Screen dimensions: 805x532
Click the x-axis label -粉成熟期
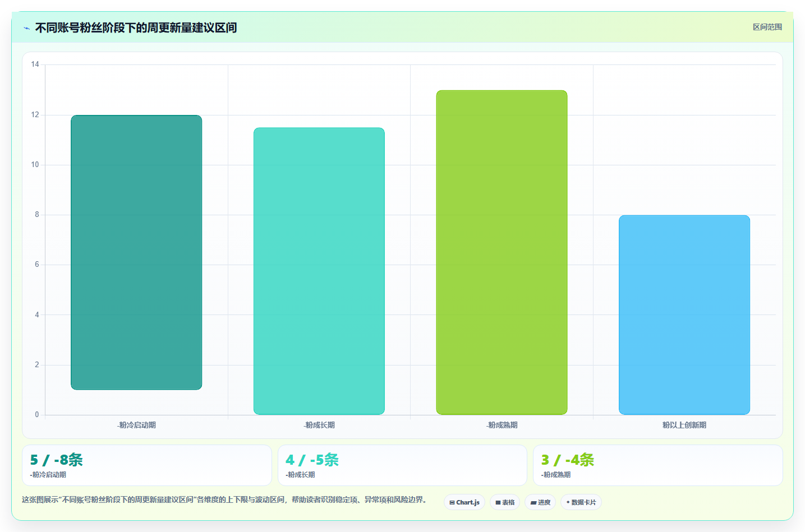(x=502, y=425)
